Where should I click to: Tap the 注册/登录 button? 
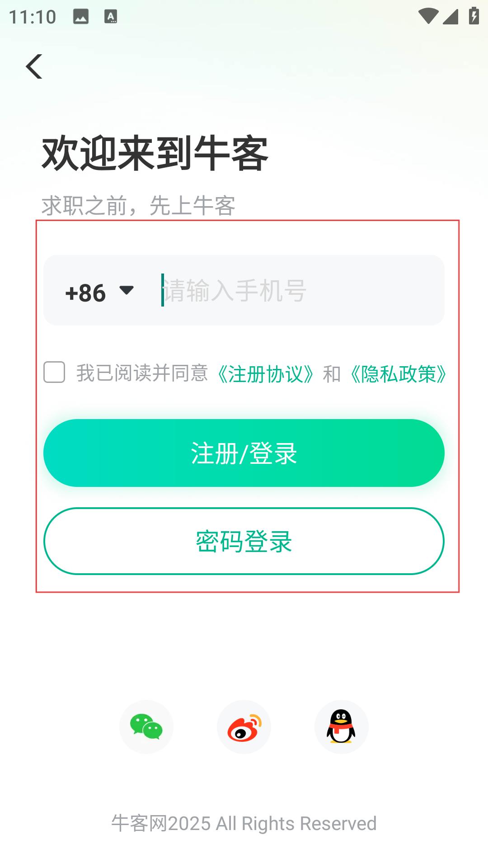coord(244,453)
